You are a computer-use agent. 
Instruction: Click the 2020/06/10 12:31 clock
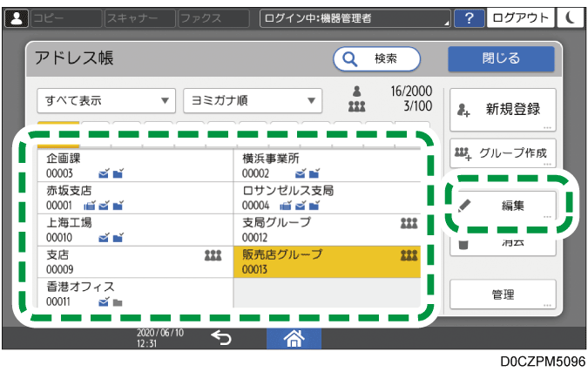[x=160, y=338]
